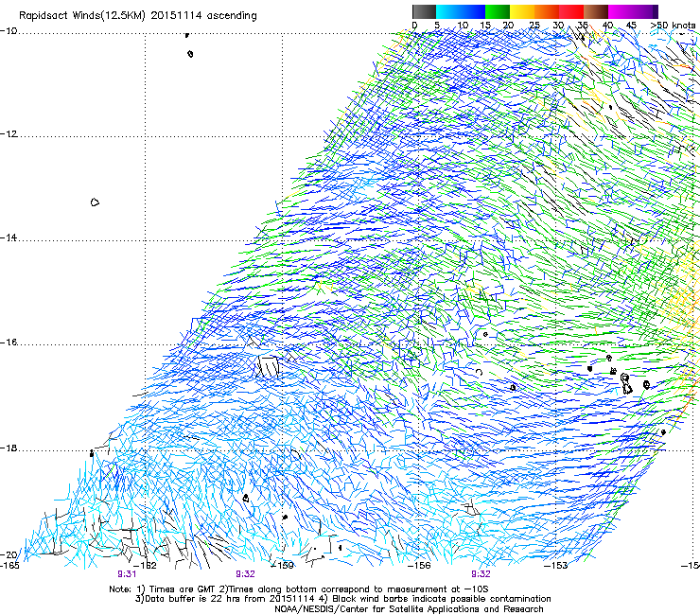Click the 'Rapidscat Winds(12.5KM) 20151114 ascending' title
Image resolution: width=700 pixels, height=615 pixels.
pyautogui.click(x=138, y=16)
